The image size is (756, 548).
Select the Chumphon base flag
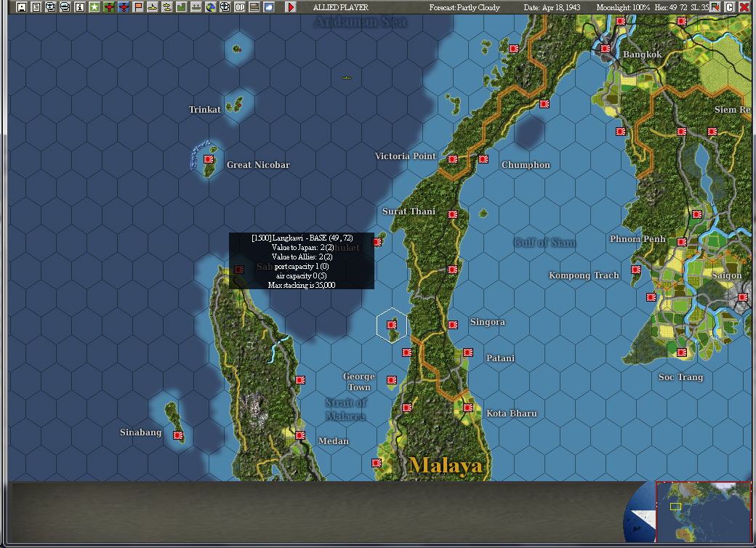[x=483, y=159]
